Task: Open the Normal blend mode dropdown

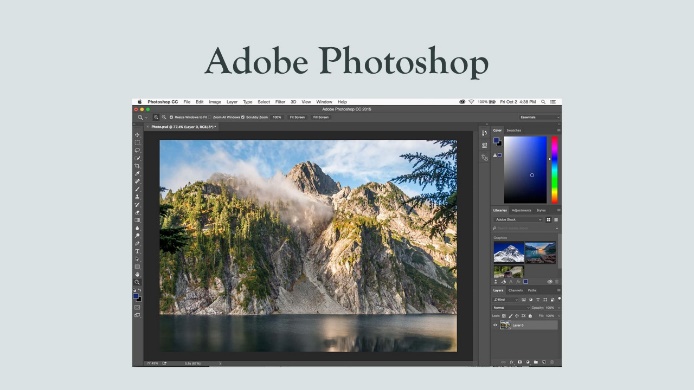Action: [511, 308]
